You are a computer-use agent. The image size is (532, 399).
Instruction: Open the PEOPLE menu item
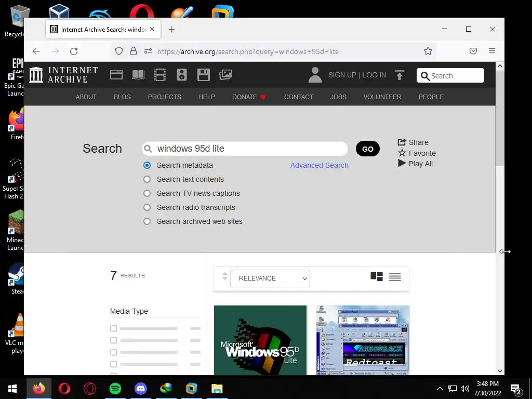(431, 97)
